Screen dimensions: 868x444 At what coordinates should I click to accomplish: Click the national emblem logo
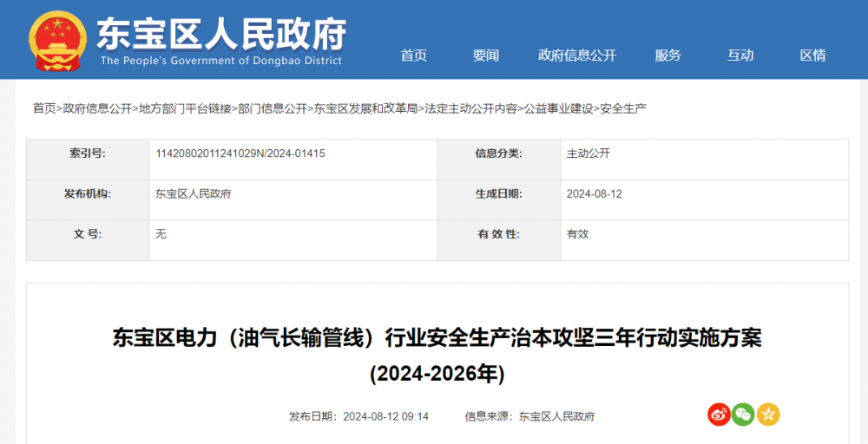click(57, 41)
